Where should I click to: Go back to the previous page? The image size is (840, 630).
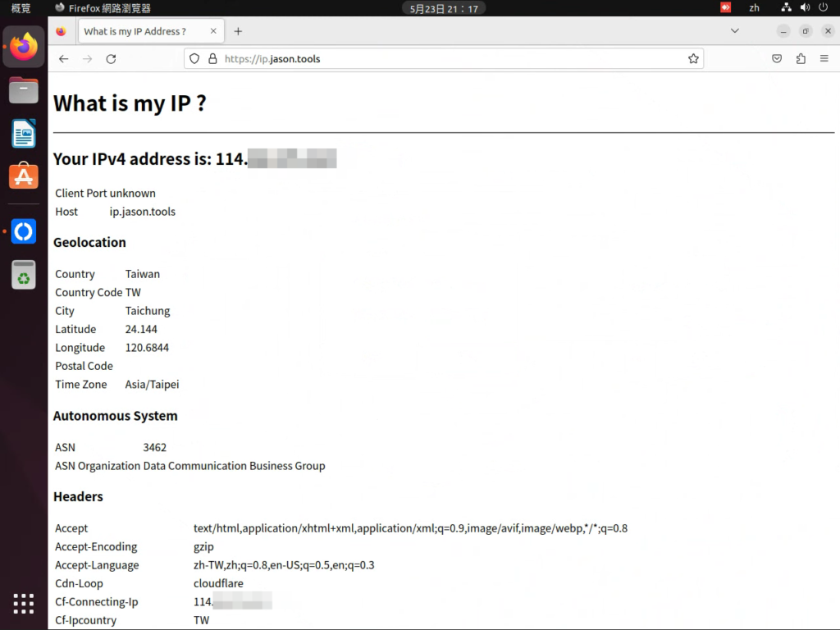(64, 59)
